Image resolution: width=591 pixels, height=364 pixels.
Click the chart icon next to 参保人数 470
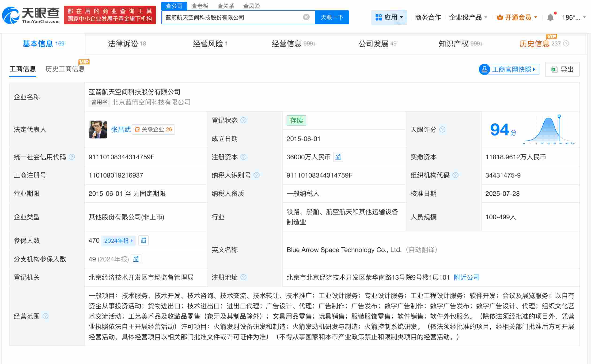click(x=144, y=240)
